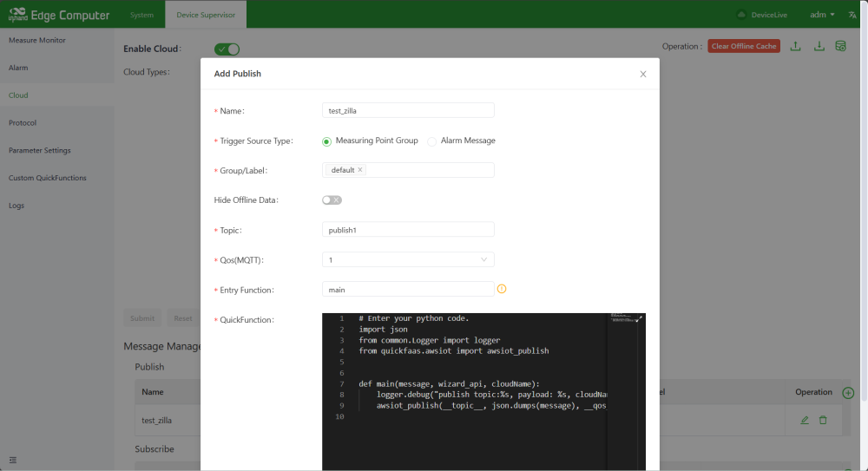The height and width of the screenshot is (471, 868).
Task: Open the database settings icon in the Operation row
Action: pos(841,47)
